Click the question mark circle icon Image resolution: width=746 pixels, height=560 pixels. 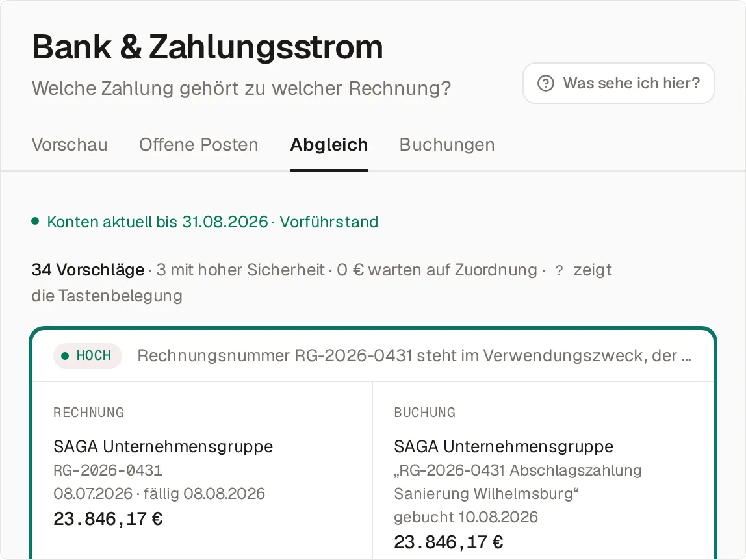[546, 83]
